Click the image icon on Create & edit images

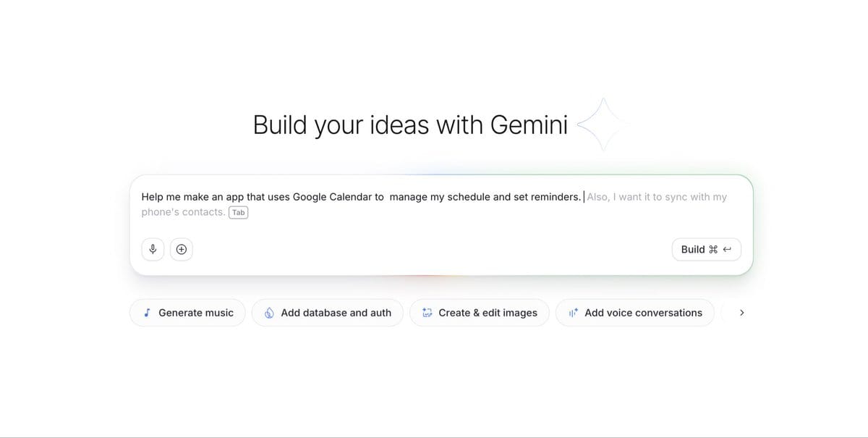427,313
